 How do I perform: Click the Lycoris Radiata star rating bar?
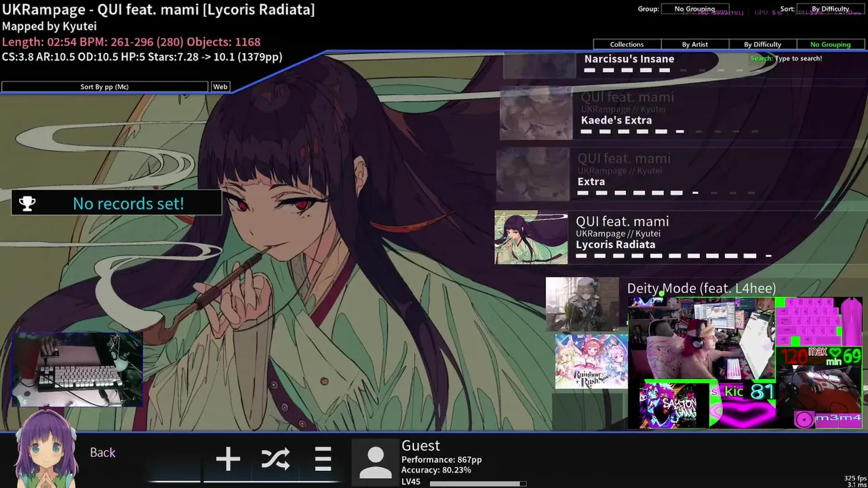(673, 256)
